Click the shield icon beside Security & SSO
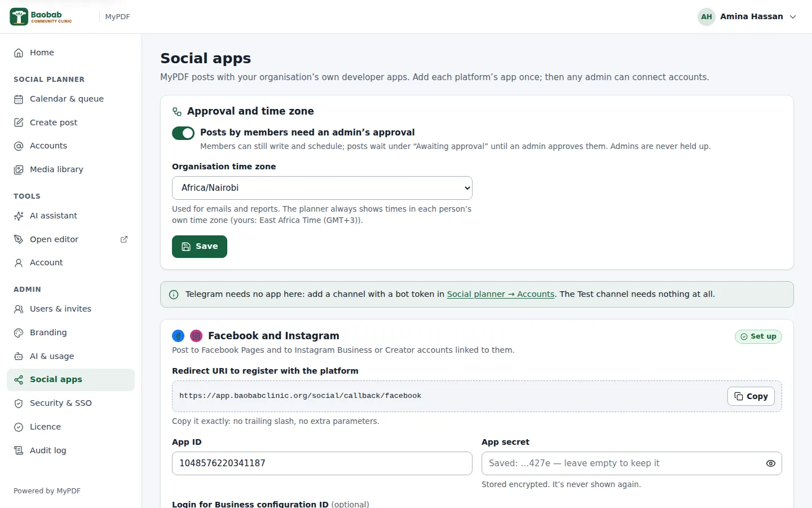Viewport: 812px width, 508px height. (19, 403)
